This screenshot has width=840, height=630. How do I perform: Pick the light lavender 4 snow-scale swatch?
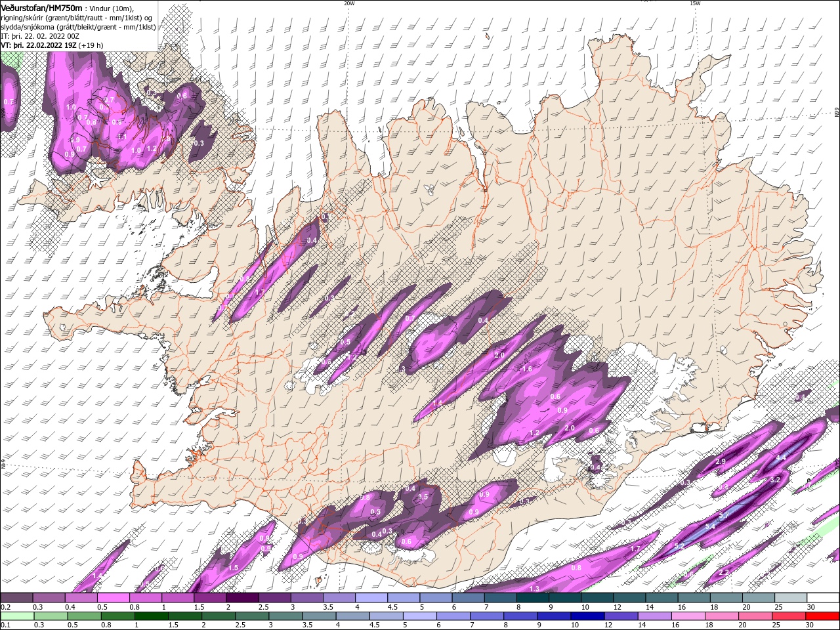click(371, 598)
